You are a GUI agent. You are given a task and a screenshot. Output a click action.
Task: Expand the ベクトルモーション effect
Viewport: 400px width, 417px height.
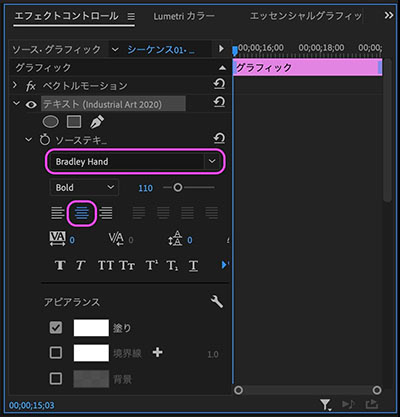click(x=15, y=85)
